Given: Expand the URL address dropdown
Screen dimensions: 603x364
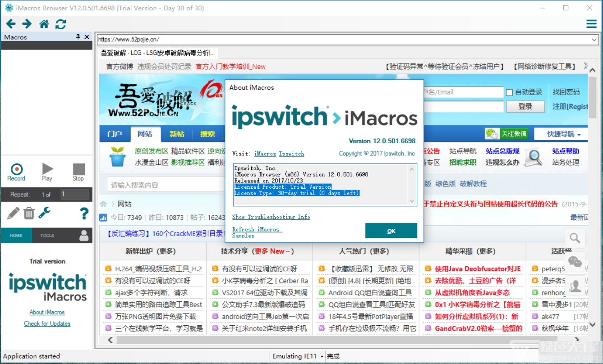Looking at the screenshot, I should 594,40.
